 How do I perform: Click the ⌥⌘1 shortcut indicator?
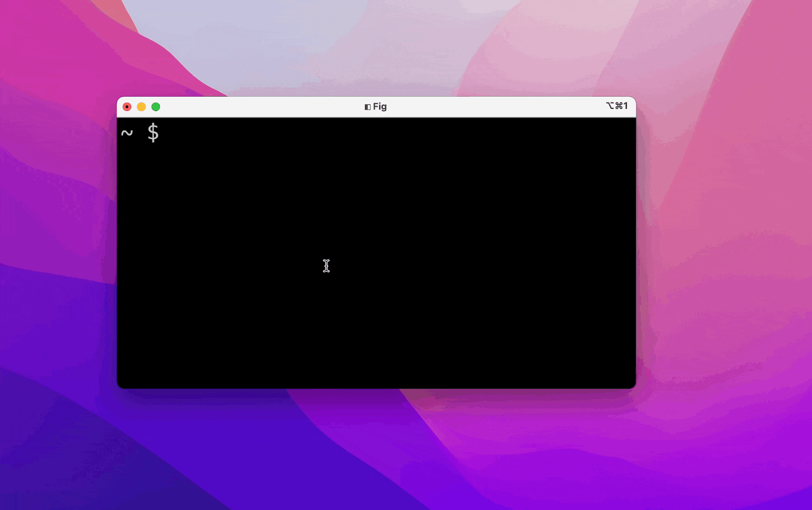(x=617, y=106)
